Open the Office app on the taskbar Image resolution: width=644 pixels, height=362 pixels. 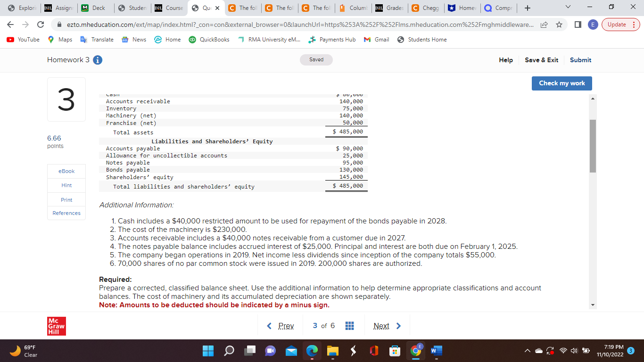375,351
